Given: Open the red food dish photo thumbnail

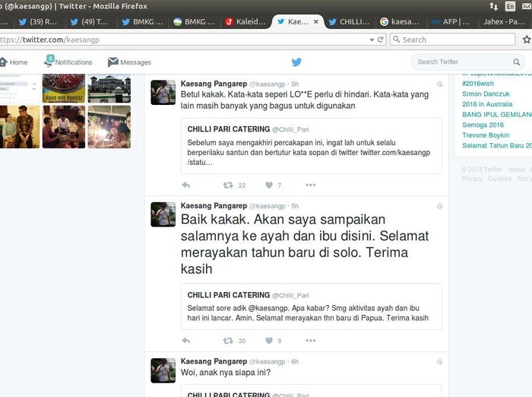Looking at the screenshot, I should pos(64,88).
